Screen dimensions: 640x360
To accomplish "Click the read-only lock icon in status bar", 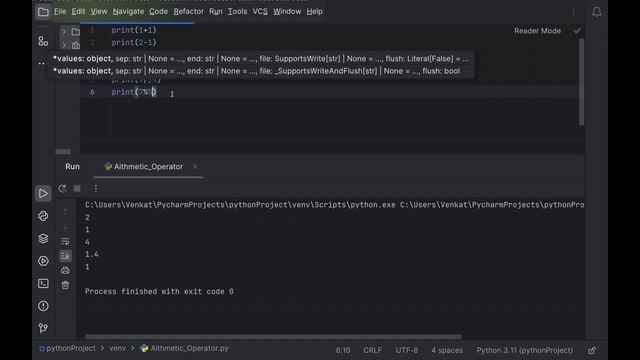I will 592,350.
